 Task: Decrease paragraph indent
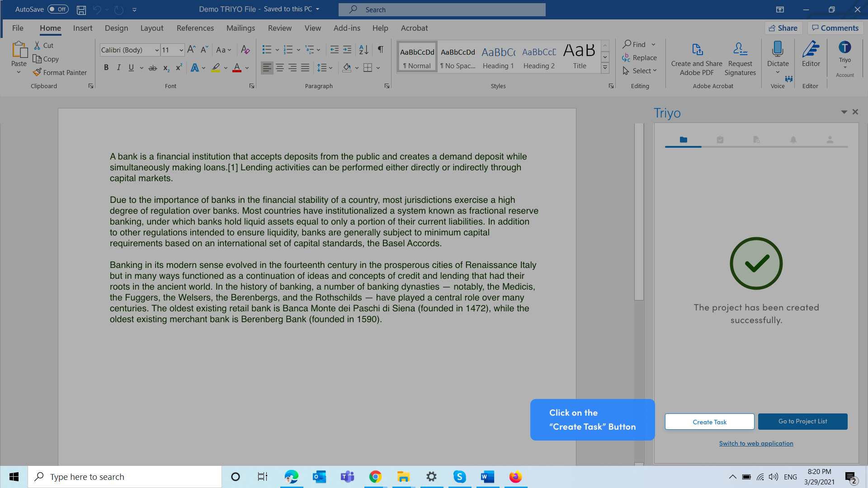pyautogui.click(x=335, y=50)
